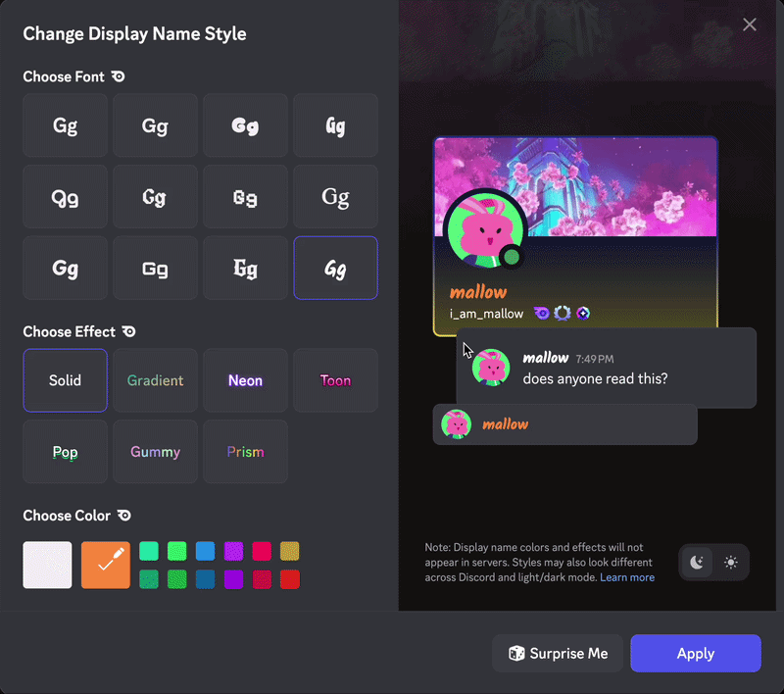The height and width of the screenshot is (694, 784).
Task: Pick the sky blue color swatch
Action: [205, 551]
